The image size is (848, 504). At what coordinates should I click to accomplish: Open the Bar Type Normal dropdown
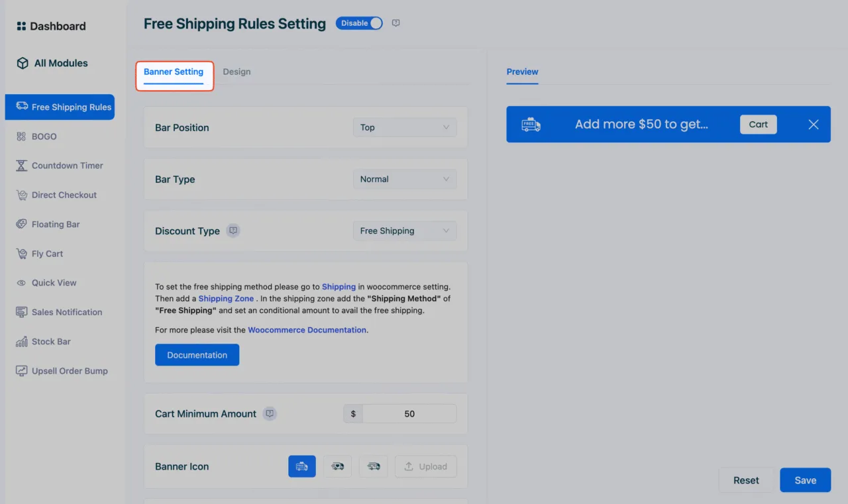click(405, 179)
